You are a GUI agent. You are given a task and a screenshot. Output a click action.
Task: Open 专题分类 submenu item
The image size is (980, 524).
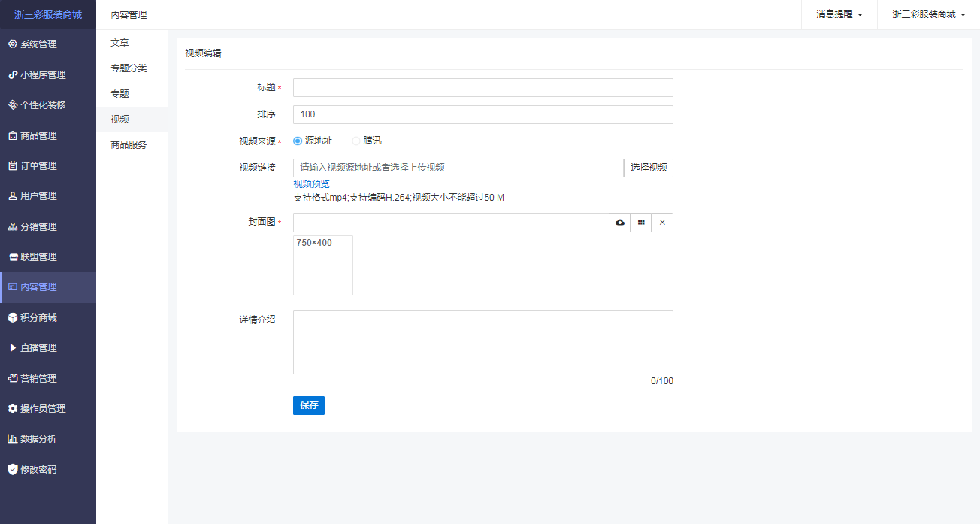coord(132,68)
